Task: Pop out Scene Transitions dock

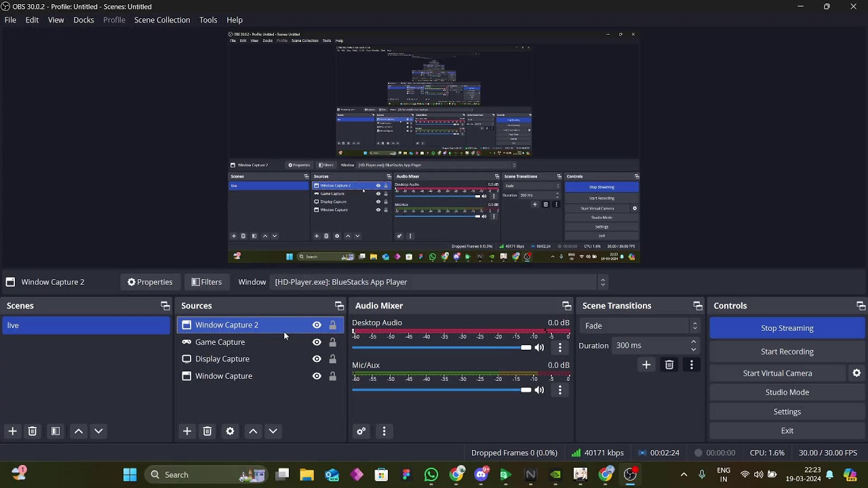Action: pos(698,306)
